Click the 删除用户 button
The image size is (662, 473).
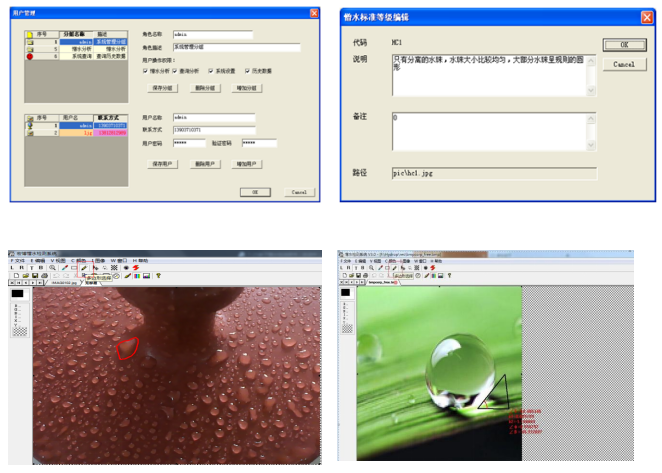coord(204,163)
